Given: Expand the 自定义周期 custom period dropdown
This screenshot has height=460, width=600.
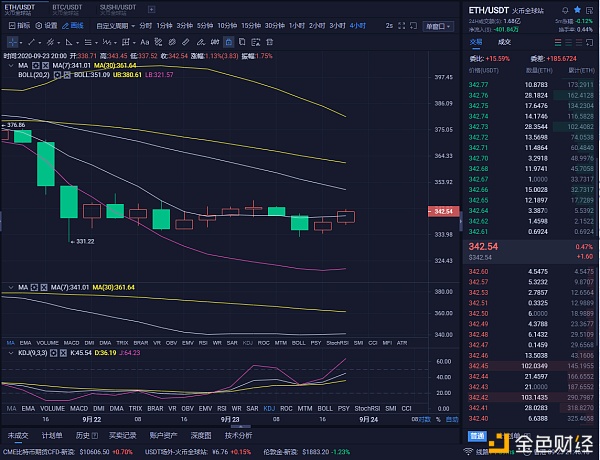Looking at the screenshot, I should click(x=111, y=25).
